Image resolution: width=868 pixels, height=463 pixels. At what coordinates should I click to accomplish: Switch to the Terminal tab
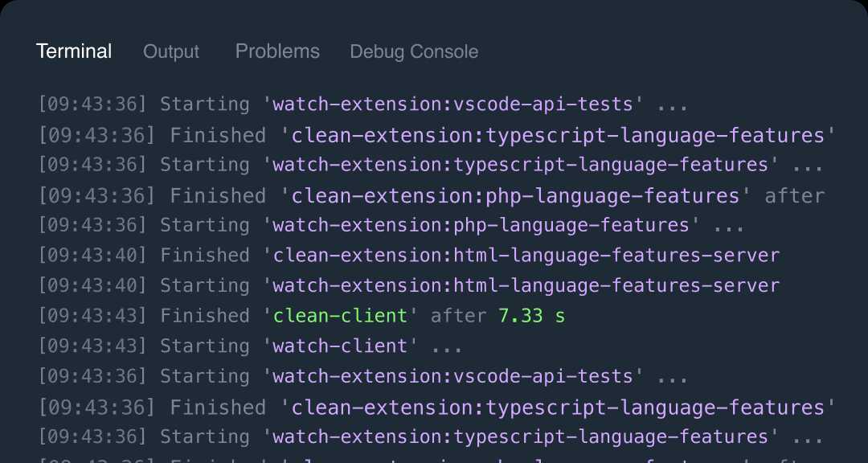74,51
